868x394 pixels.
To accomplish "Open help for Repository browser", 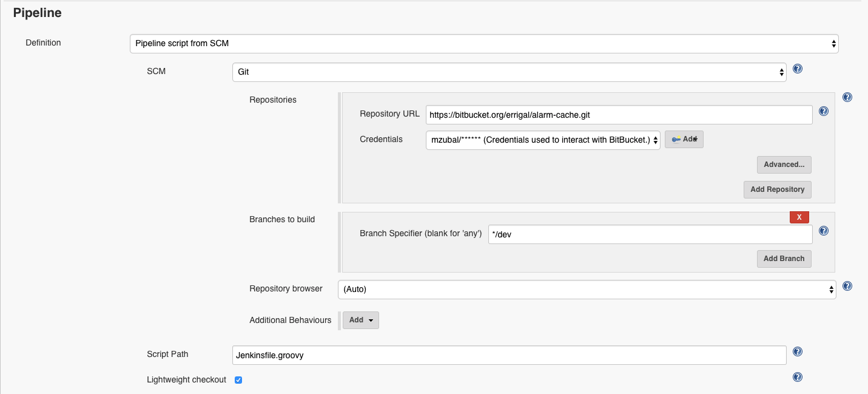I will [x=847, y=286].
